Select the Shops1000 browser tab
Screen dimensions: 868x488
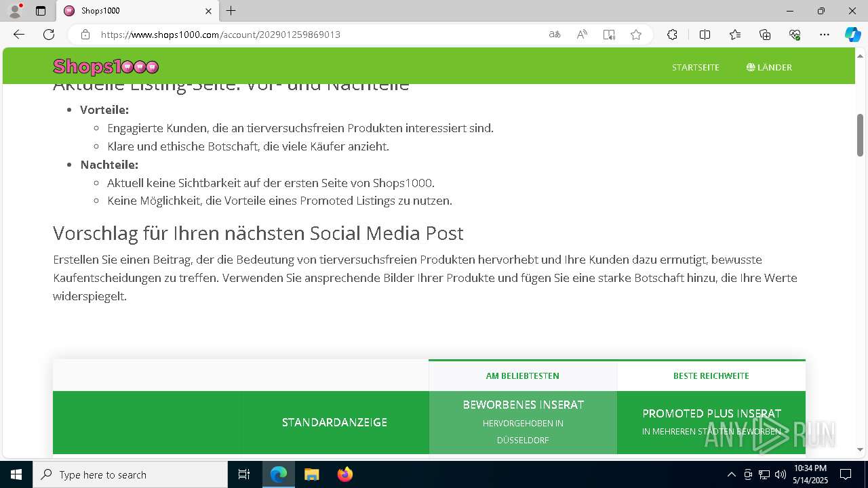(137, 11)
